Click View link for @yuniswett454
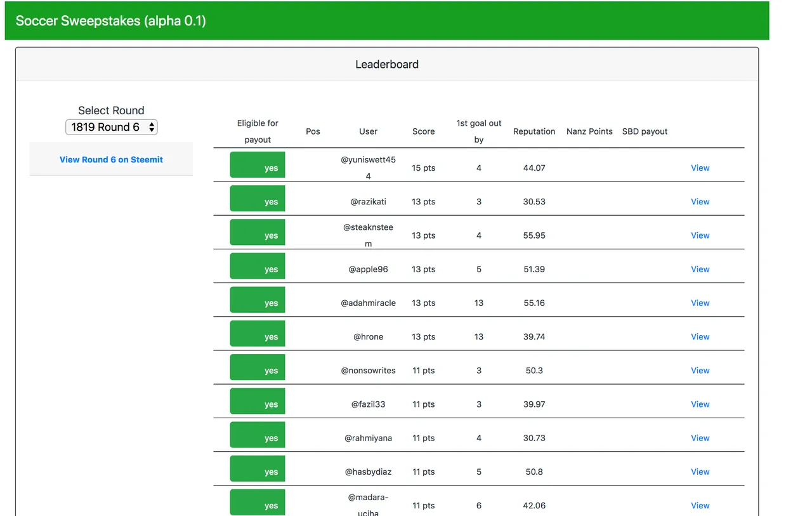Viewport: 812px width, 516px height. coord(700,168)
